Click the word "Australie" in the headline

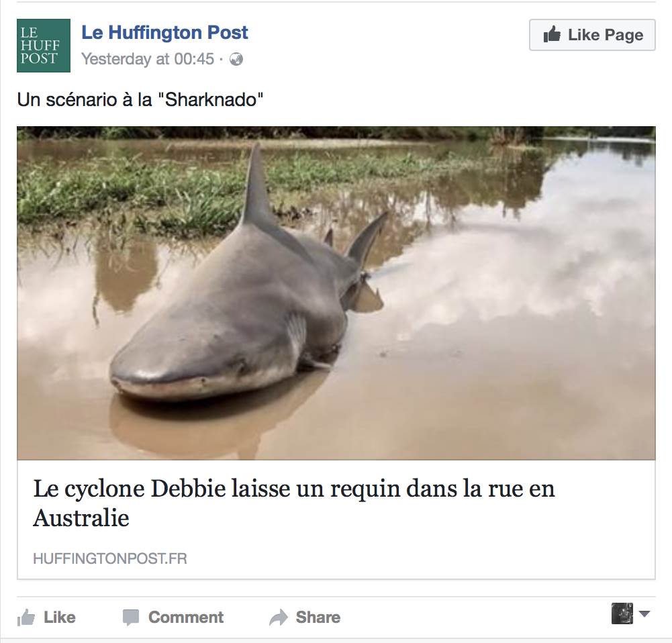81,519
